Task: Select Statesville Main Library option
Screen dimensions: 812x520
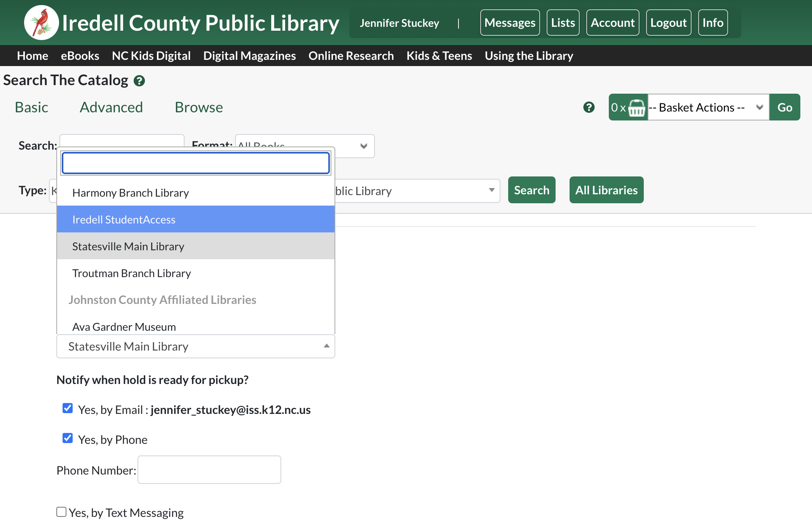Action: coord(196,246)
